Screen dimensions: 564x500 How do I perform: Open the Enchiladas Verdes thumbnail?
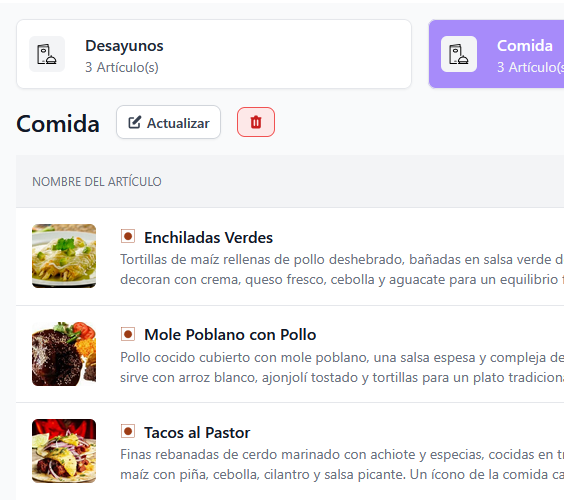tap(64, 256)
